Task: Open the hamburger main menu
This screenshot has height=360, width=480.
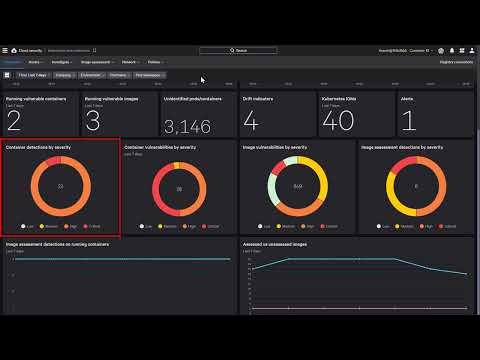Action: click(x=5, y=50)
